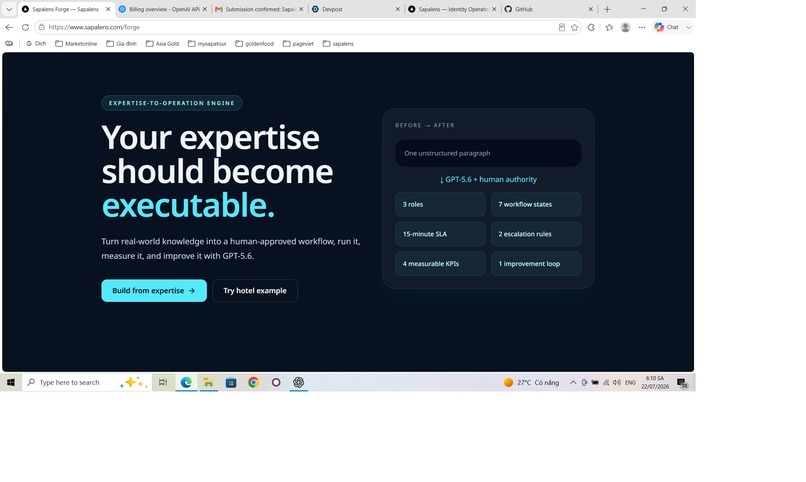
Task: Open the volume speaker icon in tray
Action: (x=616, y=382)
